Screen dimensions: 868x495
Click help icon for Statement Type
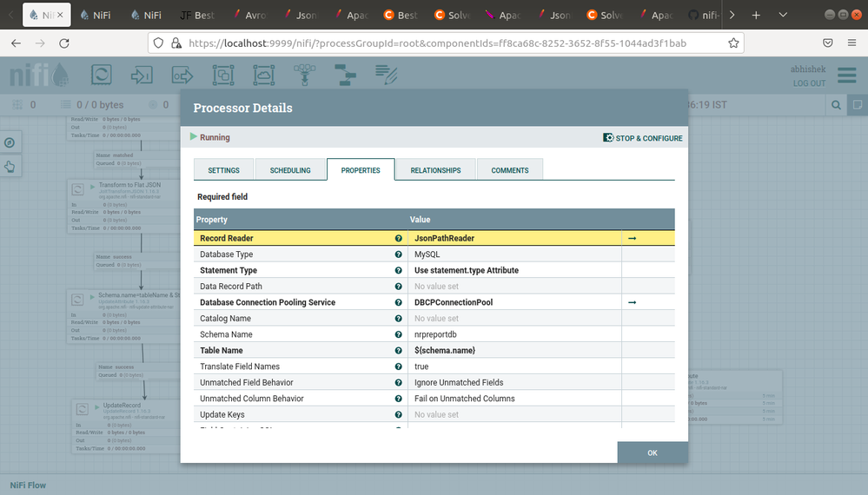[399, 270]
